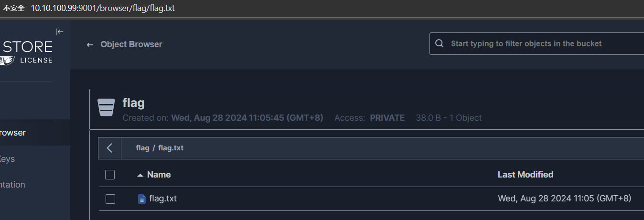
Task: Click the magnifier icon in the filter box
Action: [440, 44]
